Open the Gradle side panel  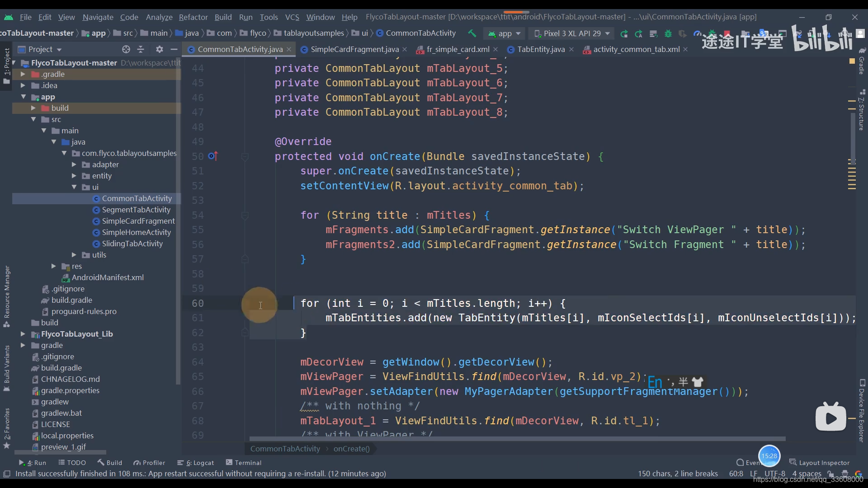862,61
